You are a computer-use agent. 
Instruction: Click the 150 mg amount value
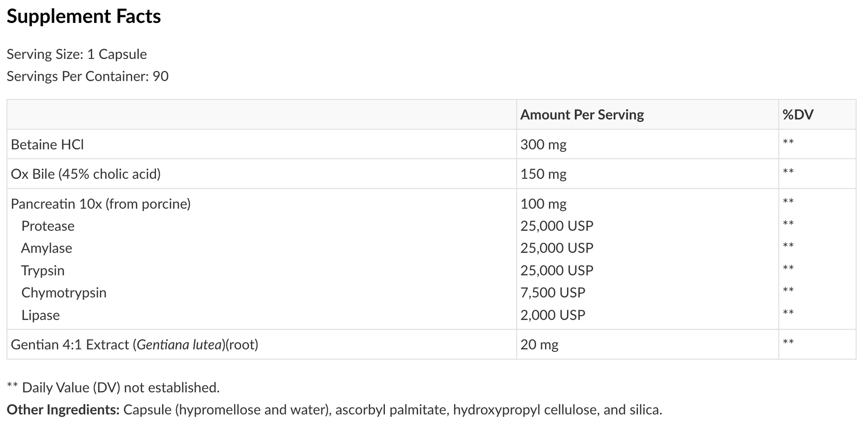click(543, 174)
